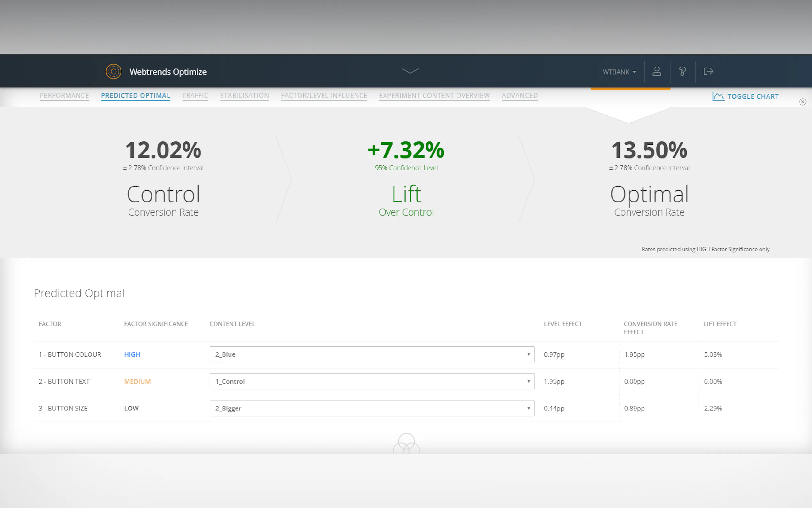This screenshot has height=508, width=812.
Task: Open the Stabilisation tab
Action: click(x=244, y=95)
